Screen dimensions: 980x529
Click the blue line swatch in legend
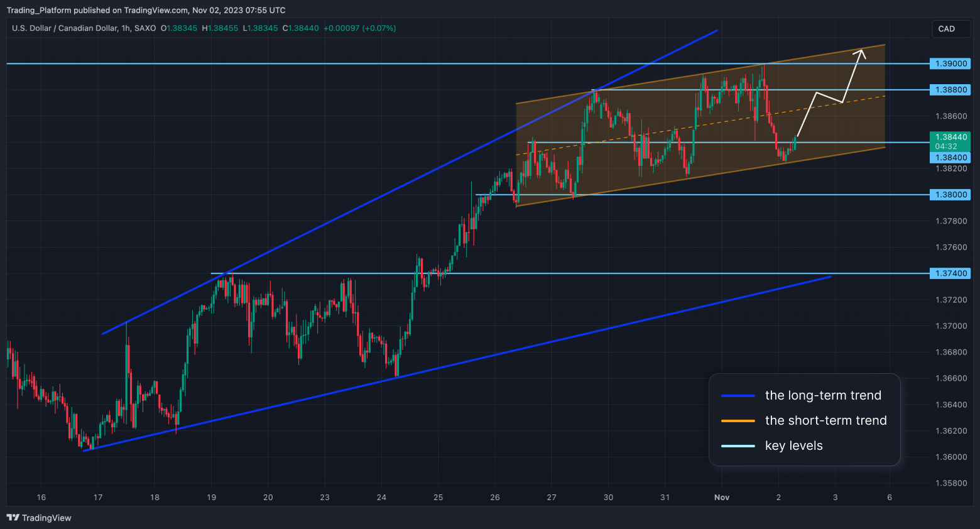[x=738, y=396]
